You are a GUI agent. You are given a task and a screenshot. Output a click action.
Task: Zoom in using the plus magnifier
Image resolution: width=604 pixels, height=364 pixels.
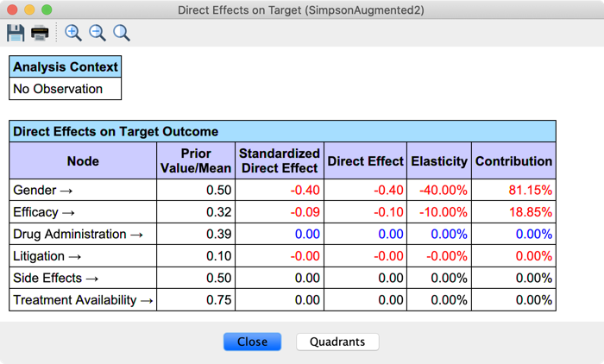click(73, 33)
